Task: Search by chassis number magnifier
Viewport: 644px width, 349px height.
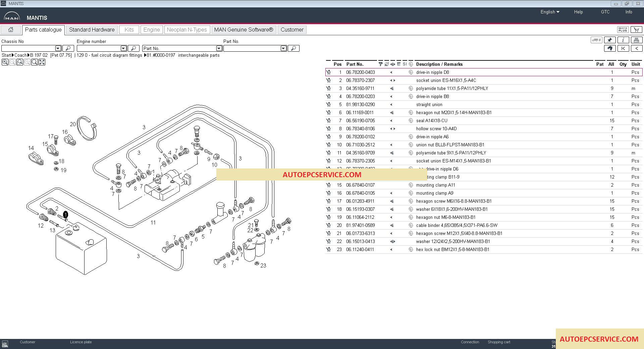Action: tap(68, 48)
